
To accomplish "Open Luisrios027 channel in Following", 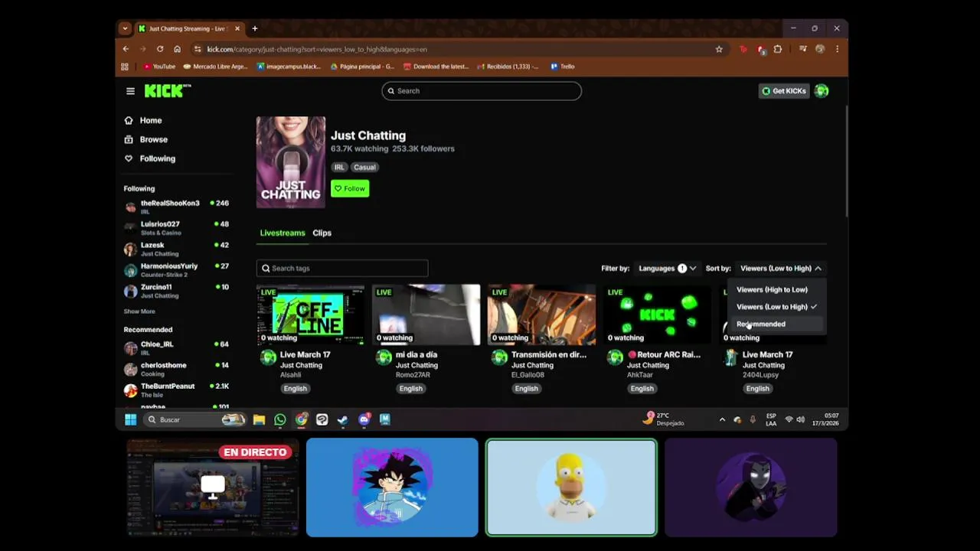I will [x=177, y=228].
